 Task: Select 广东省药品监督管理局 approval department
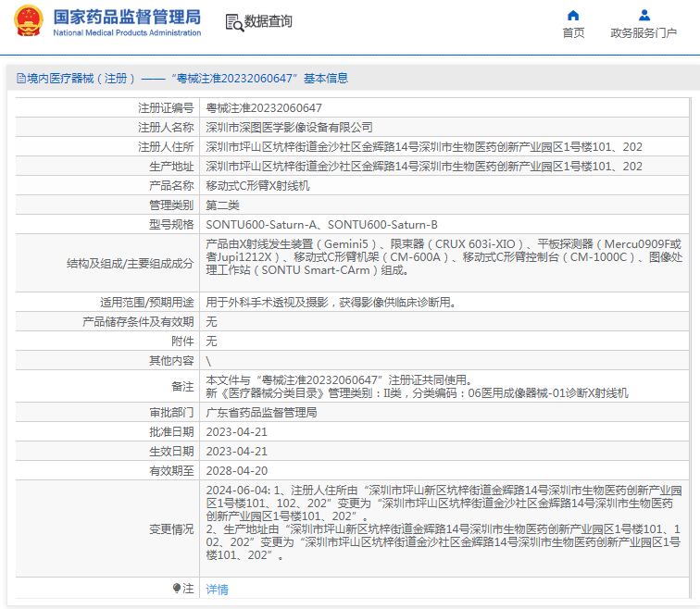click(261, 413)
